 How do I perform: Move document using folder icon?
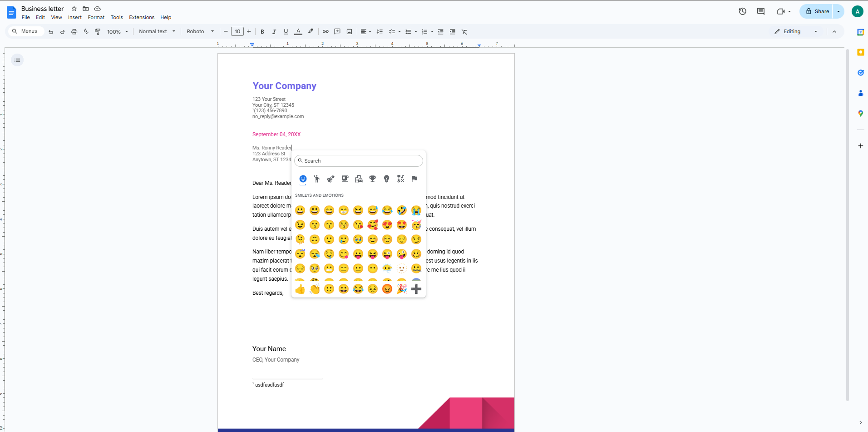pos(86,9)
